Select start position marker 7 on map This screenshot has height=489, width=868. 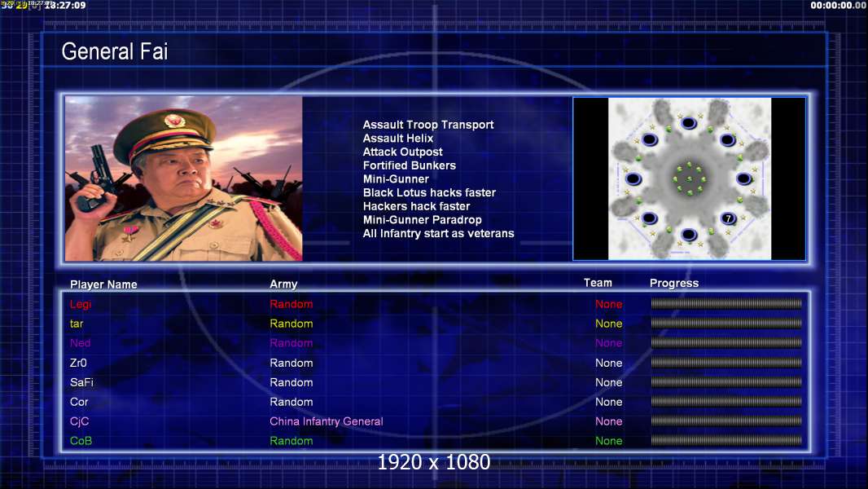click(x=729, y=218)
